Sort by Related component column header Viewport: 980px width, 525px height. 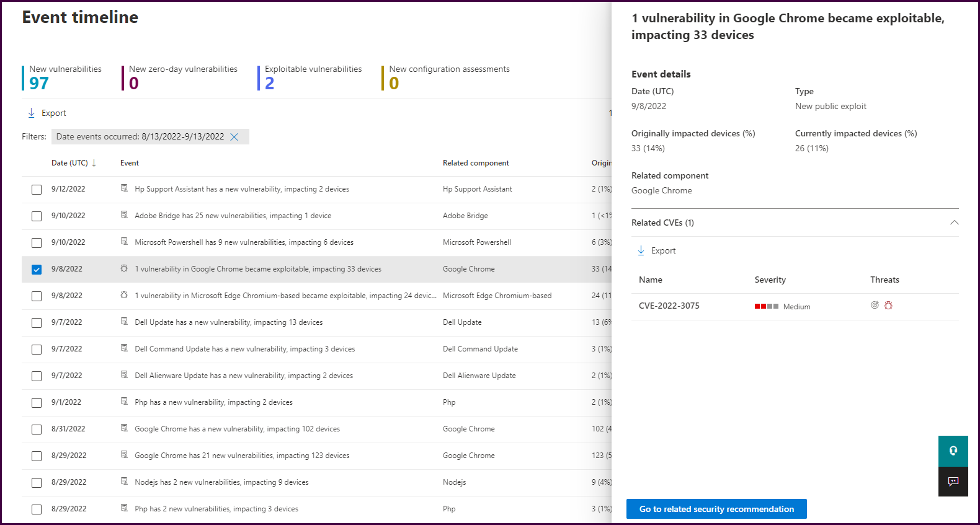pos(475,163)
